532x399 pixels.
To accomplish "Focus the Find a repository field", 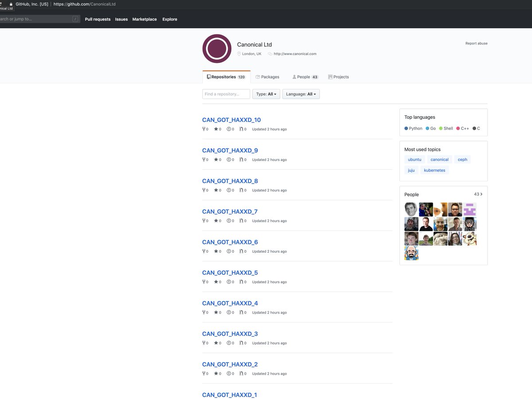I will 226,94.
